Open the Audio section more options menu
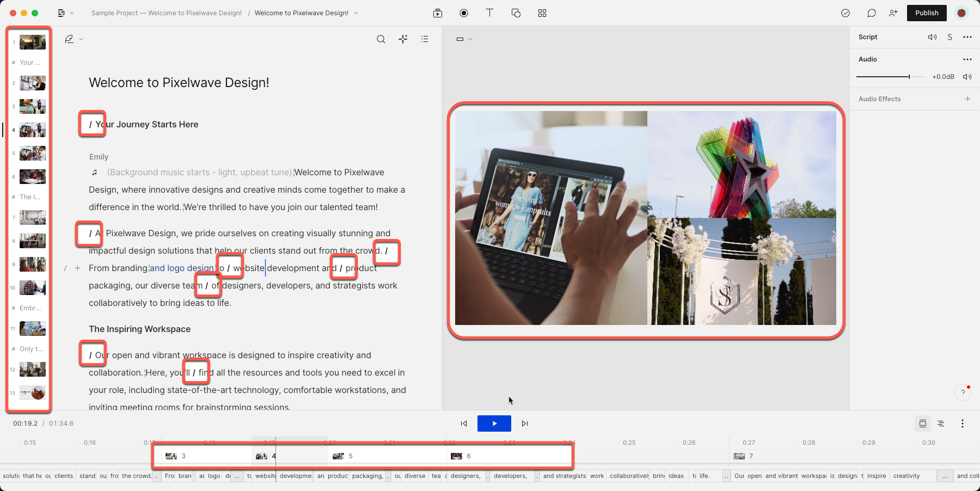980x491 pixels. pos(967,59)
